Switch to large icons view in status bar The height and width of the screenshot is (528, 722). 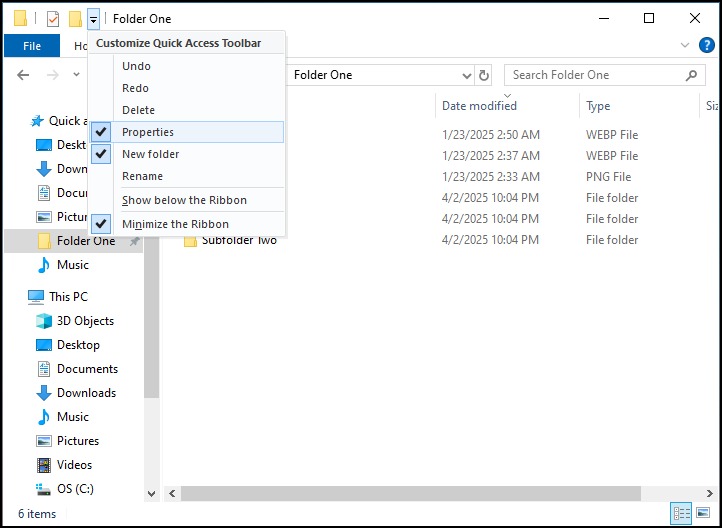704,513
